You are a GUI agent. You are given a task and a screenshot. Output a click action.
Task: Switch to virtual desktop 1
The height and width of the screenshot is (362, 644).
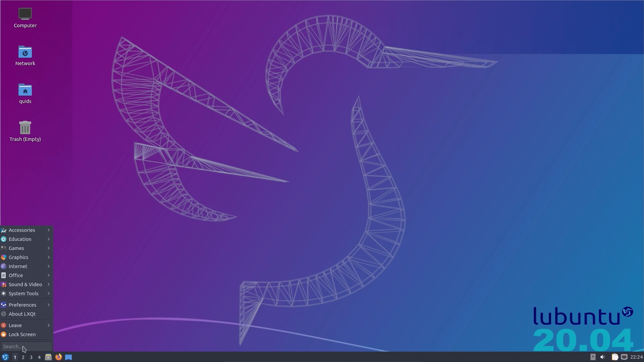15,357
